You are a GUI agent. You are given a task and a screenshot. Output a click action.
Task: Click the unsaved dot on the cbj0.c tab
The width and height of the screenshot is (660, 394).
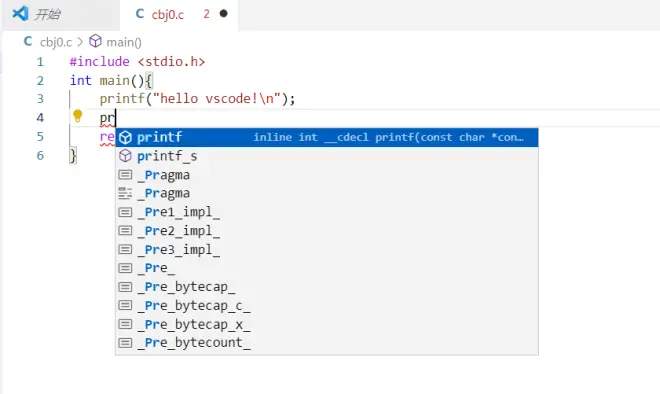tap(224, 14)
